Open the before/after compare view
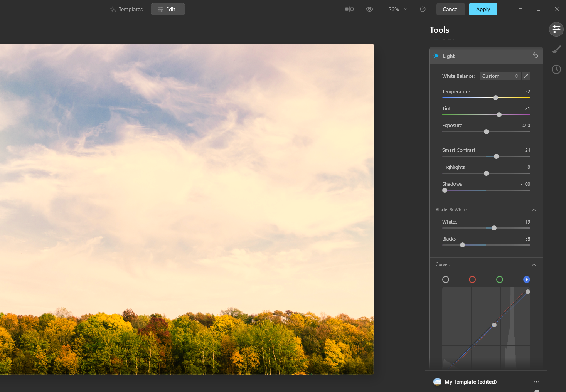Screen dimensions: 566x392 tap(349, 9)
